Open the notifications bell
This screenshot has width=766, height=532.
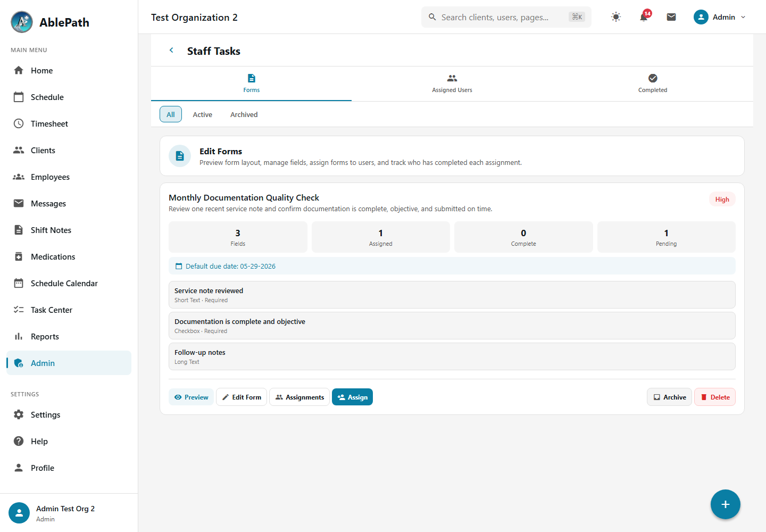[x=644, y=17]
